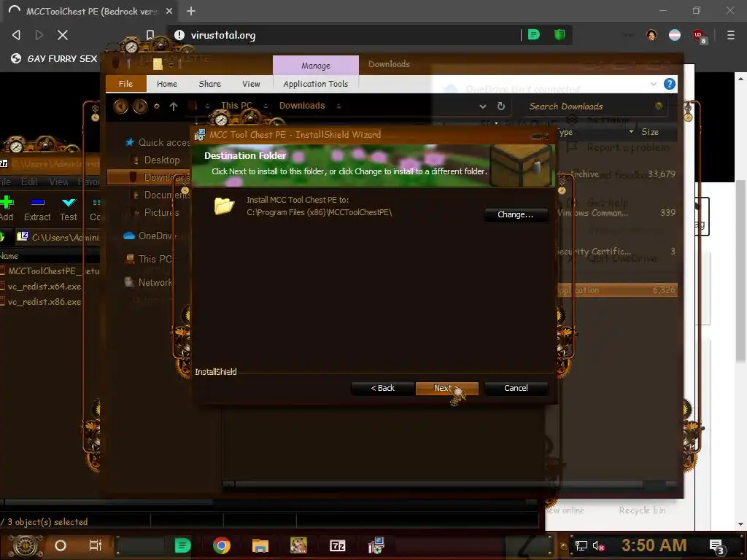Click the not-secure site info icon

[179, 35]
